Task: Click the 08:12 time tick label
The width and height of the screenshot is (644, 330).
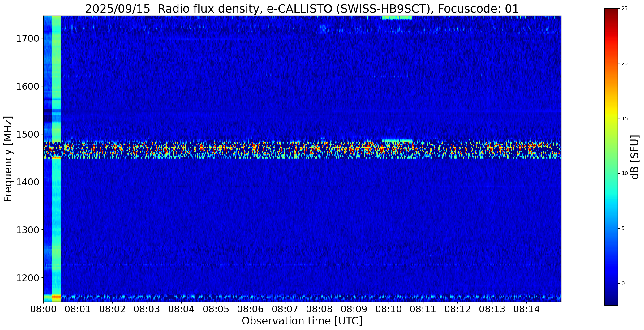Action: point(458,309)
